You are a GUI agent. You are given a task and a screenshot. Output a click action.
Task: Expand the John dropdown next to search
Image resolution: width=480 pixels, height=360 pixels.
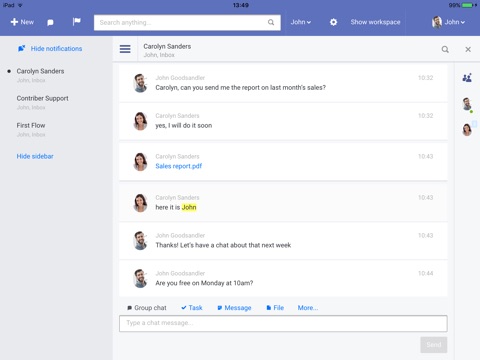[x=301, y=22]
